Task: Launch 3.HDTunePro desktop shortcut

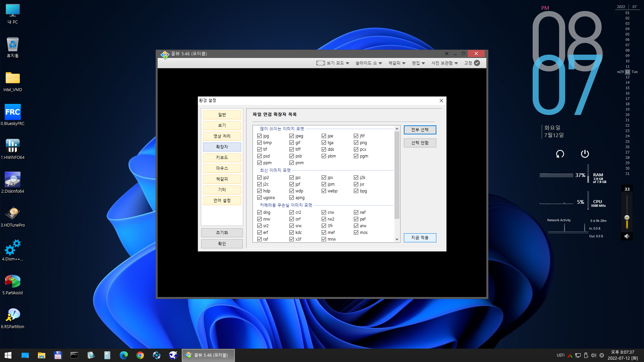Action: [x=13, y=217]
